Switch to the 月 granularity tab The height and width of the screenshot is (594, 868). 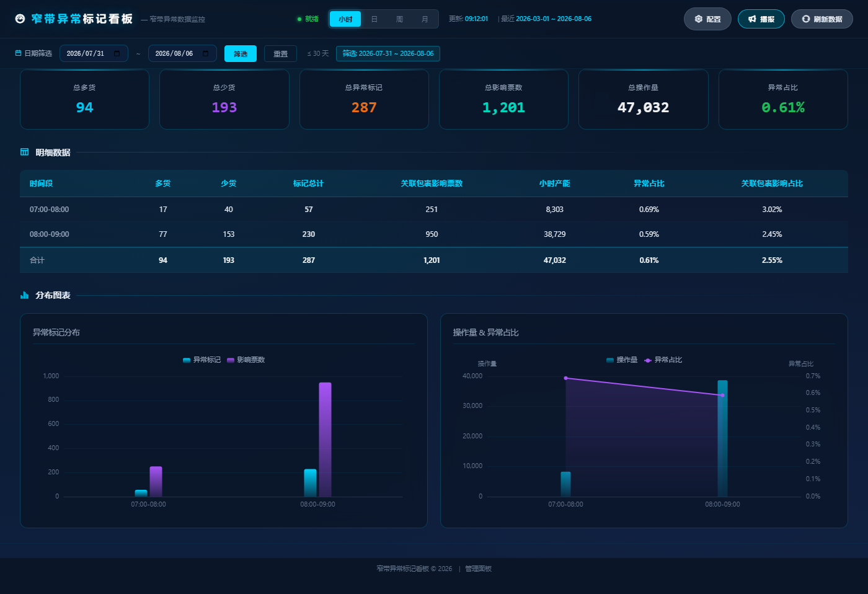[425, 19]
